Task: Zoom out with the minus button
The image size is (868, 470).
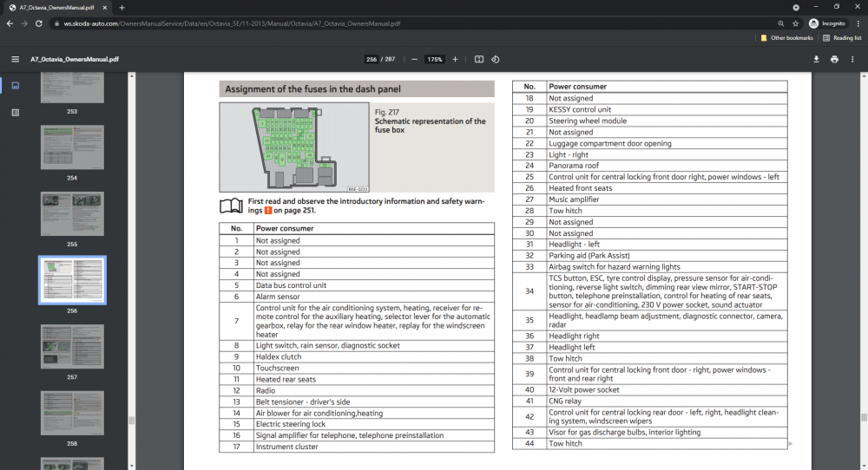Action: (414, 59)
